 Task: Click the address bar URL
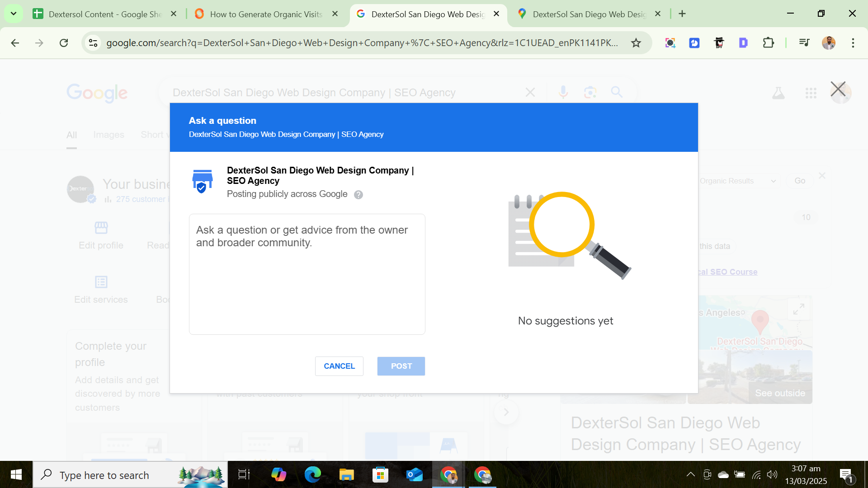point(362,43)
